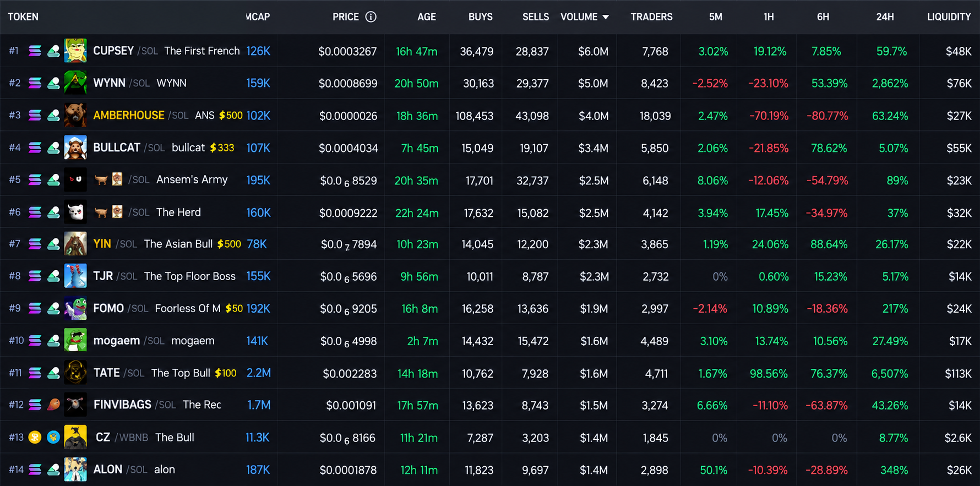Click the cow emoji in The Herd row
980x486 pixels.
click(x=101, y=212)
